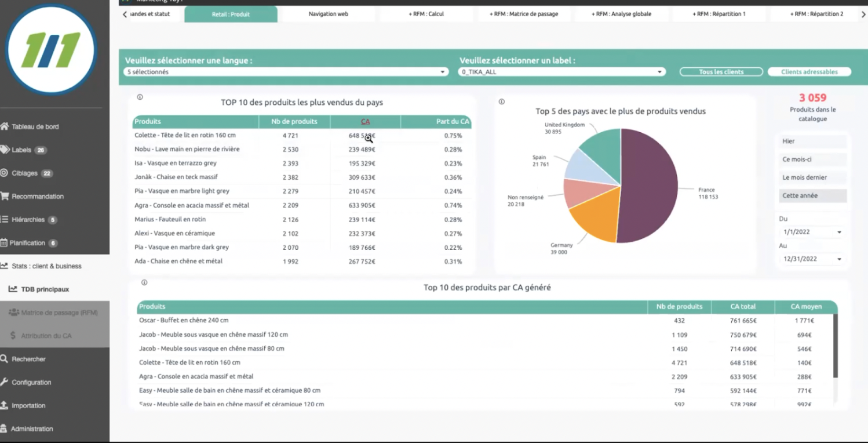Click the Nb de produits header in top table
Image resolution: width=868 pixels, height=443 pixels.
tap(294, 122)
